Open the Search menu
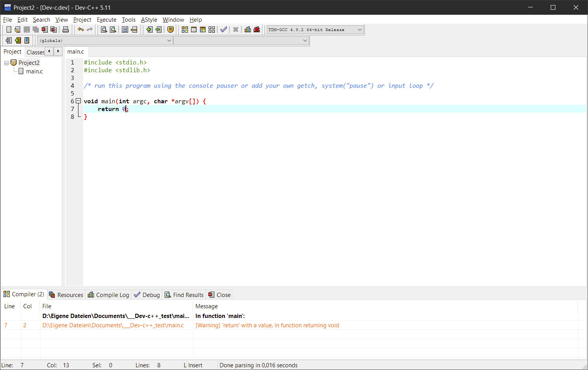This screenshot has width=588, height=370. click(42, 20)
